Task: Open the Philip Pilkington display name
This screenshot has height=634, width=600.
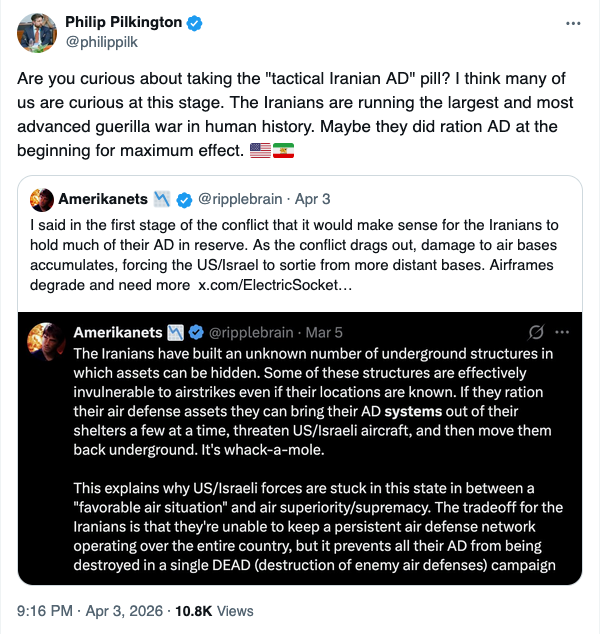Action: pos(125,23)
